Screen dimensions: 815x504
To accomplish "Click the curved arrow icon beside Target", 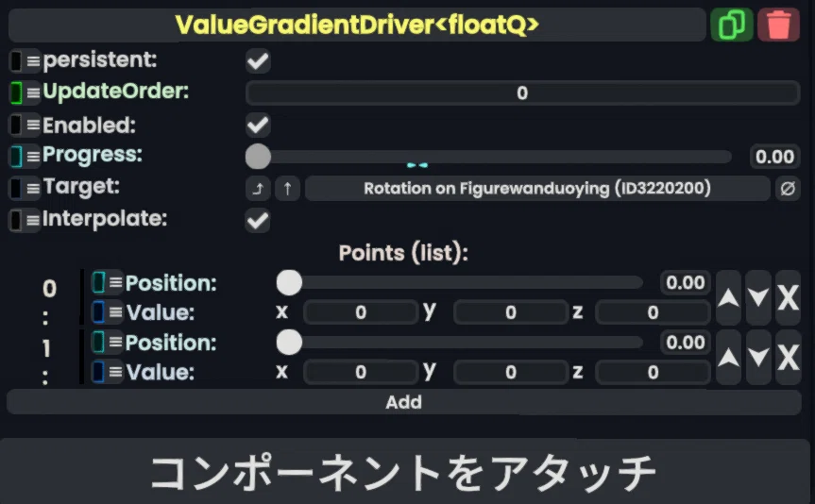I will [258, 189].
